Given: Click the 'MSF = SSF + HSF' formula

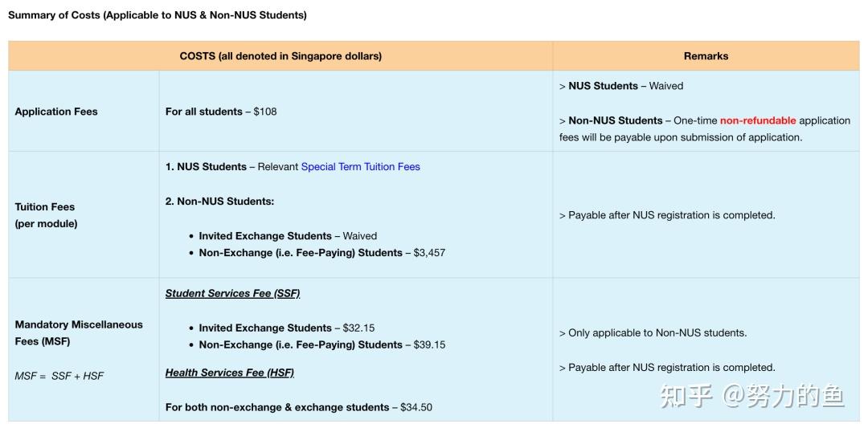Looking at the screenshot, I should coord(59,376).
